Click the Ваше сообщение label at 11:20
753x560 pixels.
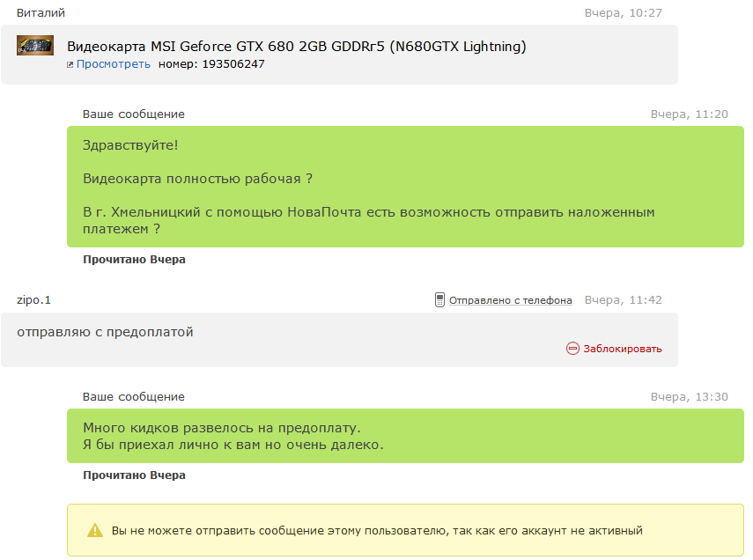tap(134, 114)
